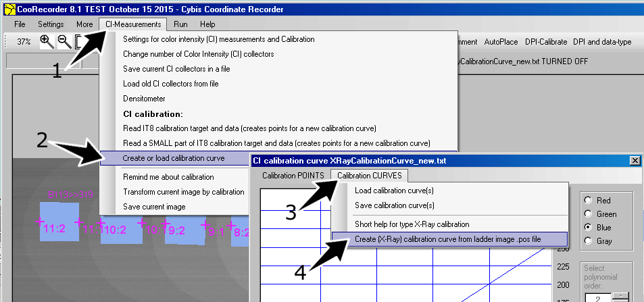
Task: Select the Gray channel radio button
Action: point(588,241)
